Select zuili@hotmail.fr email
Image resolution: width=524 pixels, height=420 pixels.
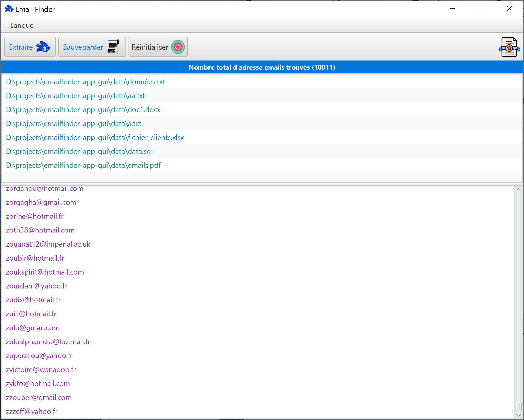click(x=31, y=314)
